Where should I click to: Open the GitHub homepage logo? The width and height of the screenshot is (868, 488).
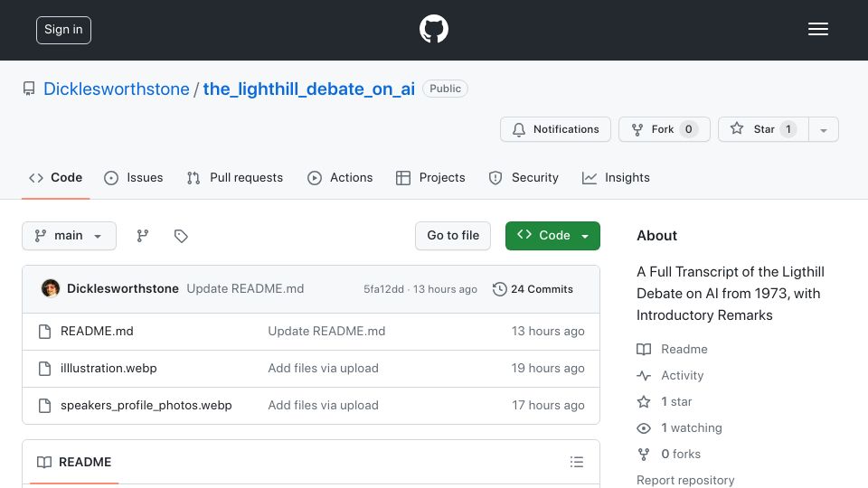(433, 29)
